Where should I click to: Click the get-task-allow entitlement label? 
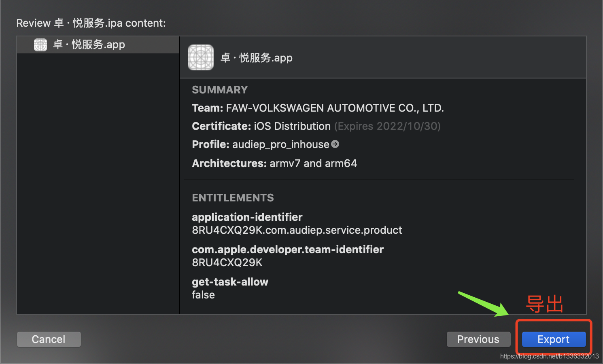click(x=230, y=282)
